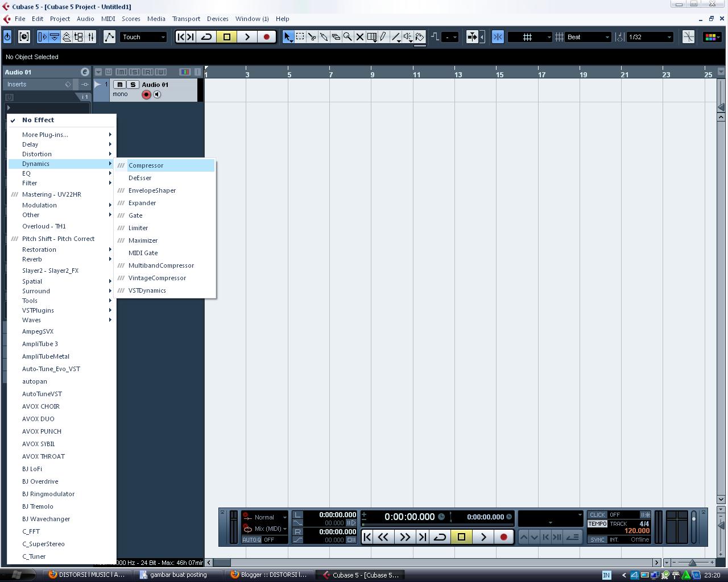The image size is (728, 582).
Task: Rewind using the transport panel button
Action: pyautogui.click(x=383, y=537)
